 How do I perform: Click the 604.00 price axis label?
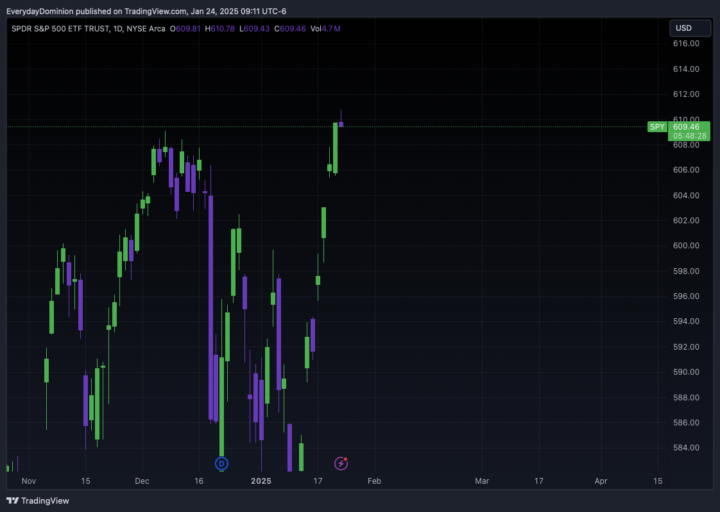[x=686, y=195]
